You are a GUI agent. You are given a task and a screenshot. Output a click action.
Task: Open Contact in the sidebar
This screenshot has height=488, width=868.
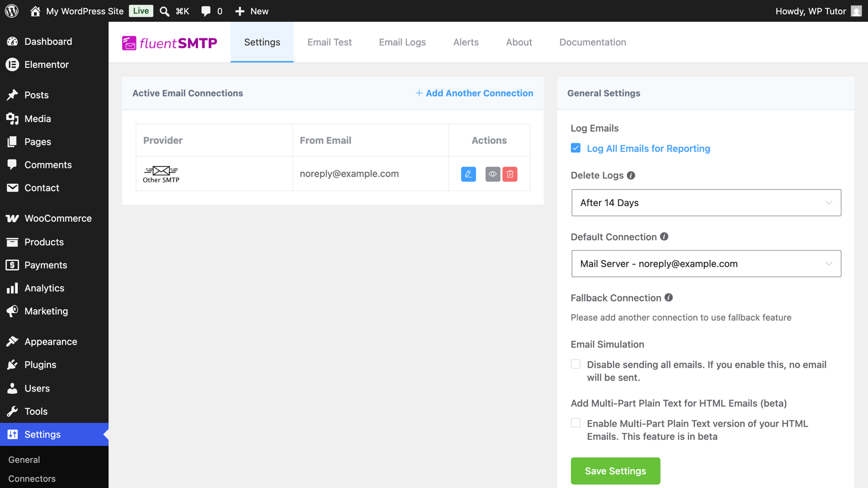54,188
